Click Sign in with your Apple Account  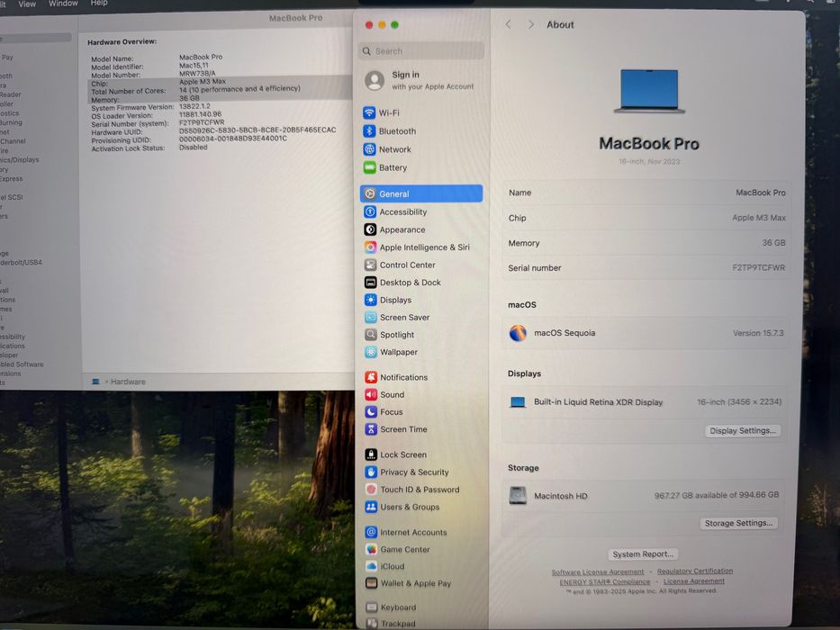click(420, 80)
